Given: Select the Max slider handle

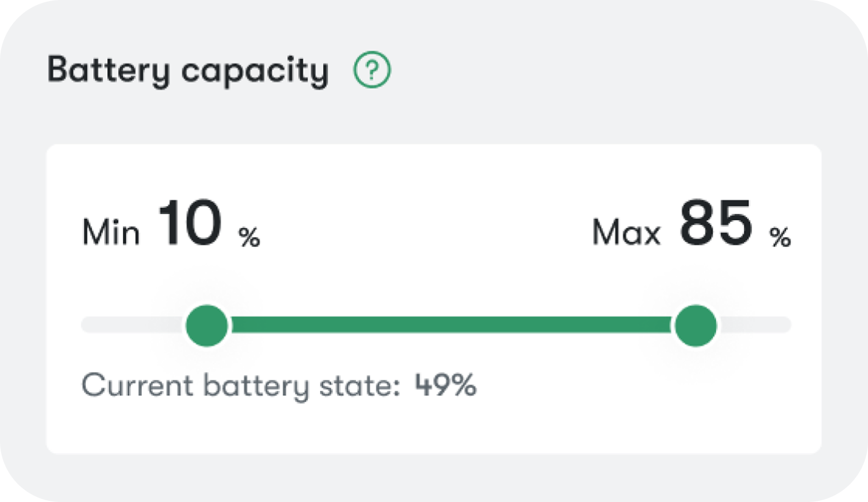Looking at the screenshot, I should click(695, 326).
